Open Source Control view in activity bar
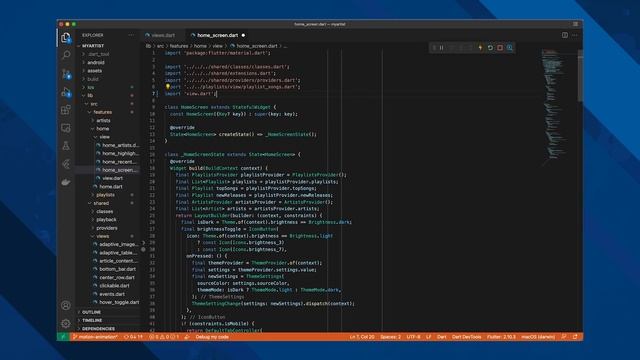The image size is (640, 360). tap(66, 74)
